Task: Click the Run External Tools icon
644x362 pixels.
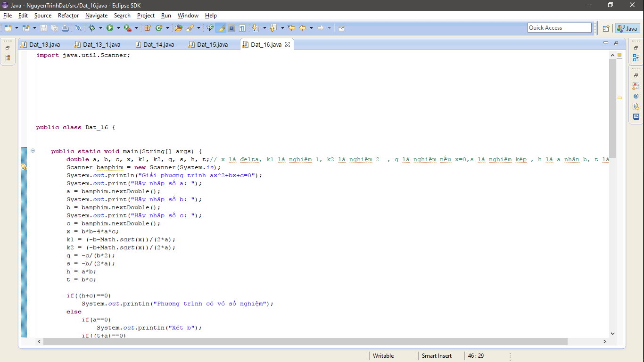Action: coord(128,28)
